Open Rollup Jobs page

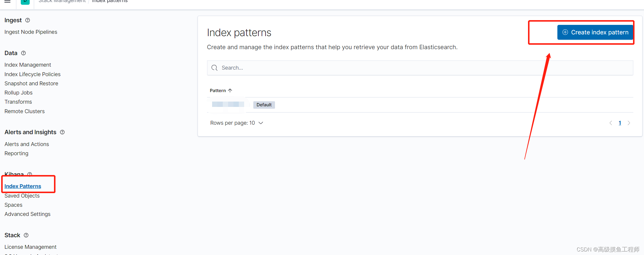coord(18,93)
